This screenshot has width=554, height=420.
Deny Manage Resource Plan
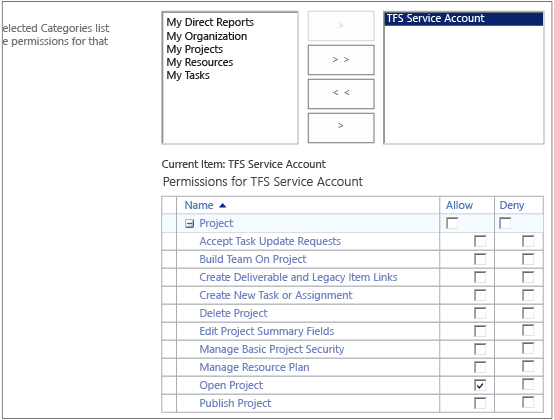click(528, 366)
